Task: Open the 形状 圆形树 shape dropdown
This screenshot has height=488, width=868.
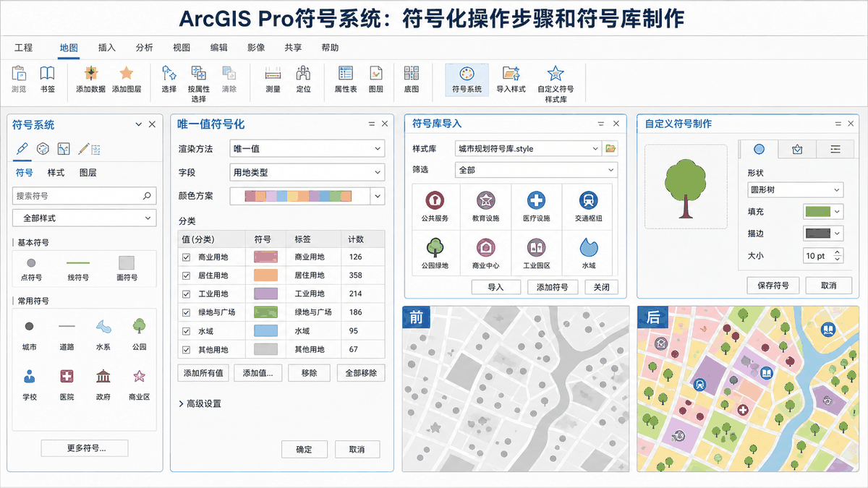Action: pos(796,190)
